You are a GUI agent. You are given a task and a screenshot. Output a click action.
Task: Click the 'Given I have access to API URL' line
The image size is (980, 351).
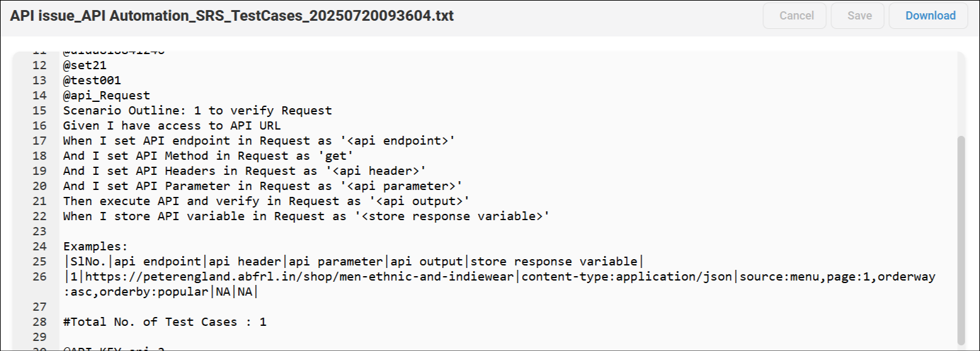click(172, 126)
